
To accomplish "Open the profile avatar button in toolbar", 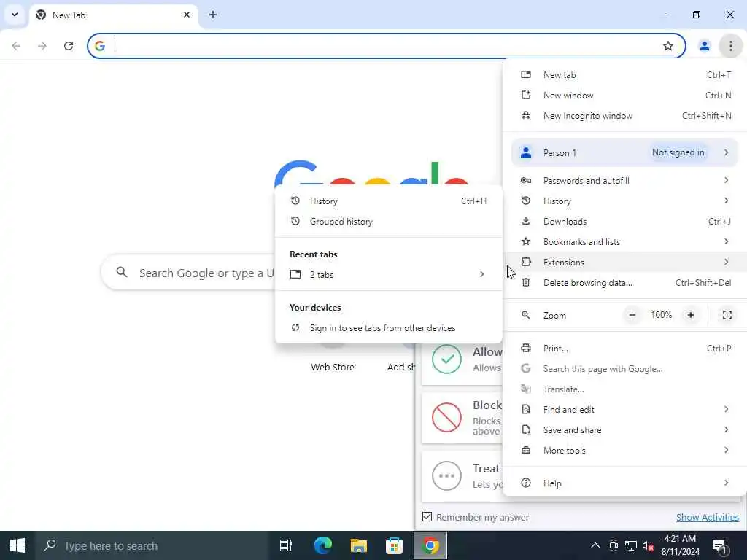I will click(x=704, y=46).
